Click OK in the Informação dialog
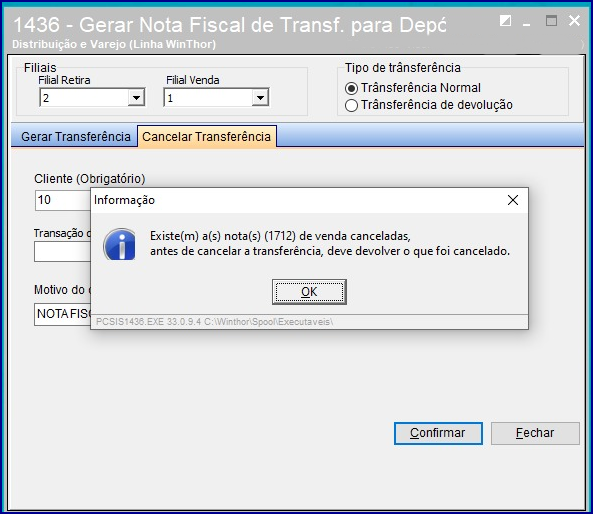Image resolution: width=593 pixels, height=514 pixels. point(309,292)
